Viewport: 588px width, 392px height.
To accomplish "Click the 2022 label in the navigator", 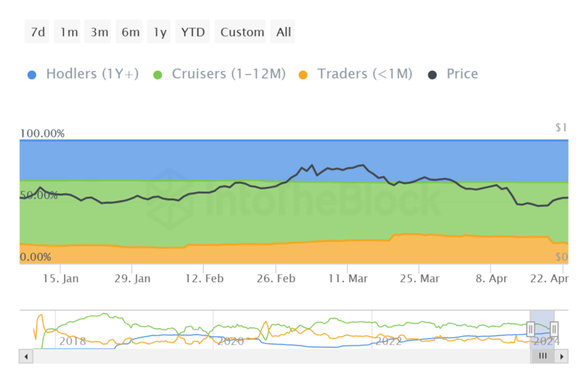I will tap(389, 341).
